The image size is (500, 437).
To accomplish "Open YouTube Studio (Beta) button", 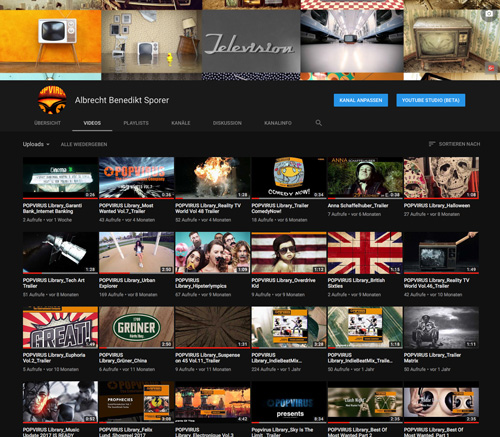I will tap(431, 100).
